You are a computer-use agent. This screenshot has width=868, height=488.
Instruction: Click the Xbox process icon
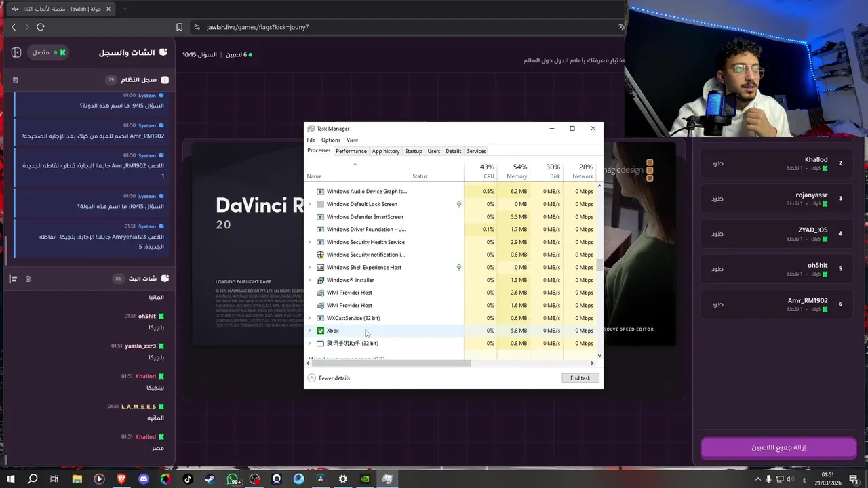(321, 331)
